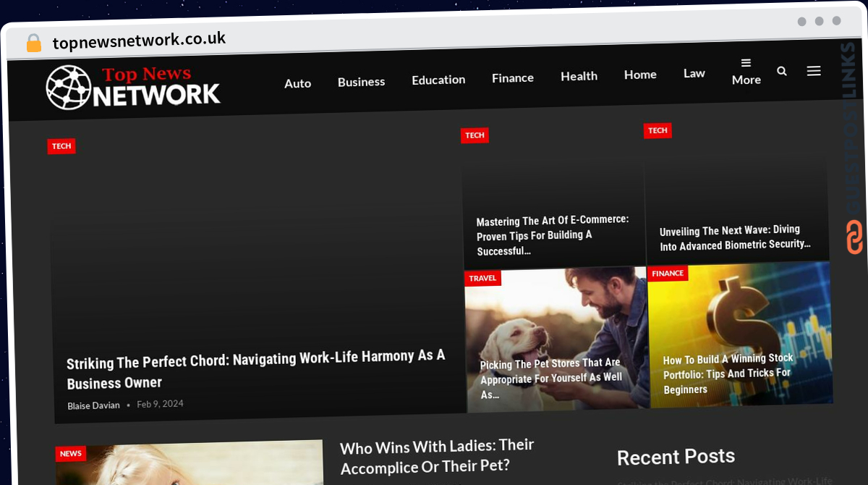This screenshot has width=868, height=485.
Task: Open the hamburger side menu icon
Action: click(x=814, y=71)
